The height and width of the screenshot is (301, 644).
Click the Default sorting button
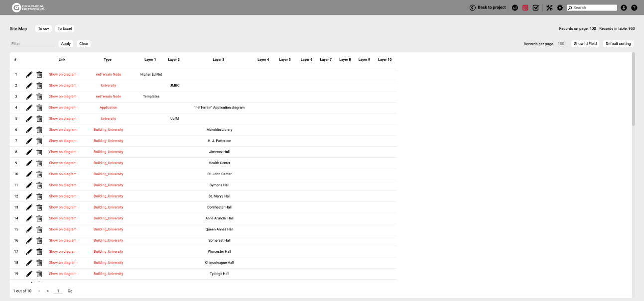pyautogui.click(x=618, y=44)
